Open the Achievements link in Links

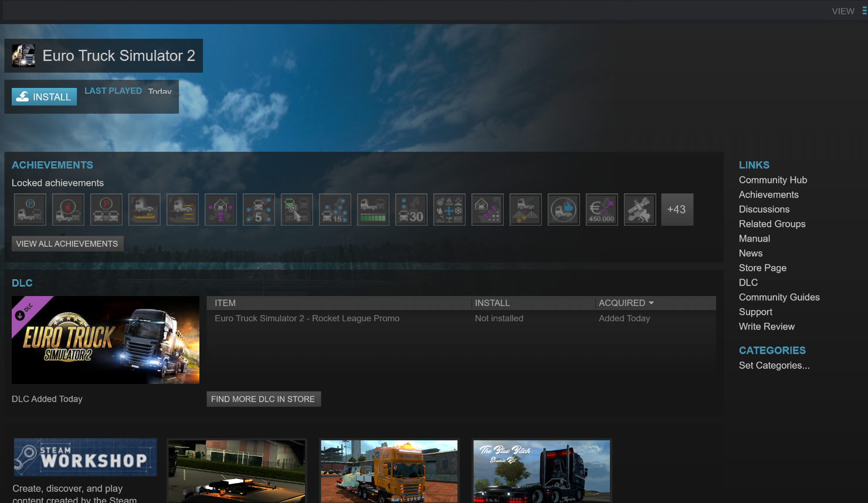coord(769,195)
